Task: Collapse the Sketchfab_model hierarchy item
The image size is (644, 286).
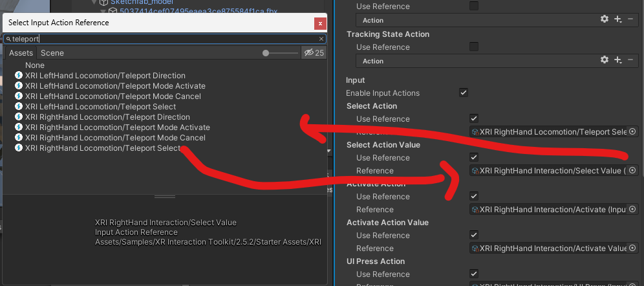Action: 94,2
